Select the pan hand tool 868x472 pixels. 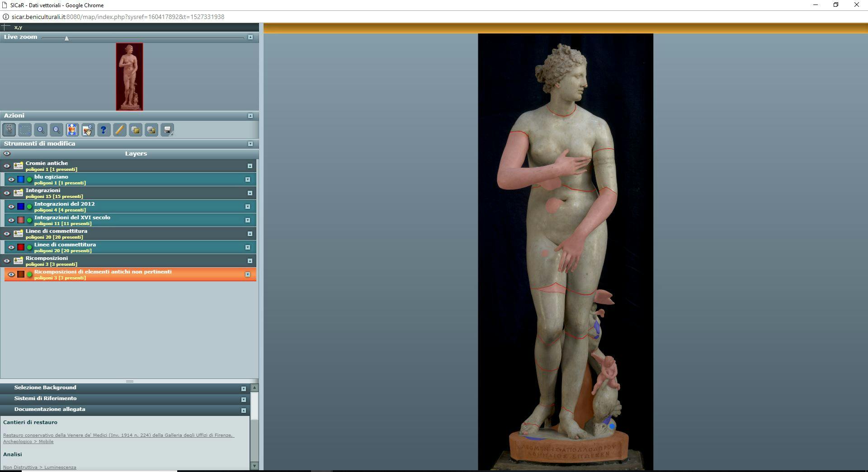click(x=88, y=130)
